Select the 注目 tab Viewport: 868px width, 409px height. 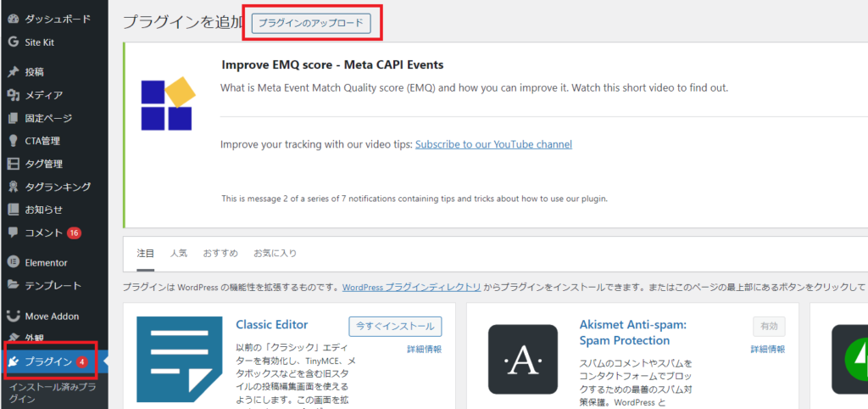pyautogui.click(x=146, y=253)
